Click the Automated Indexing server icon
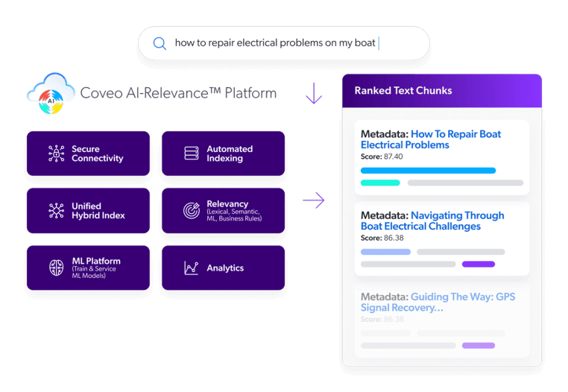The height and width of the screenshot is (392, 568). coord(191,154)
